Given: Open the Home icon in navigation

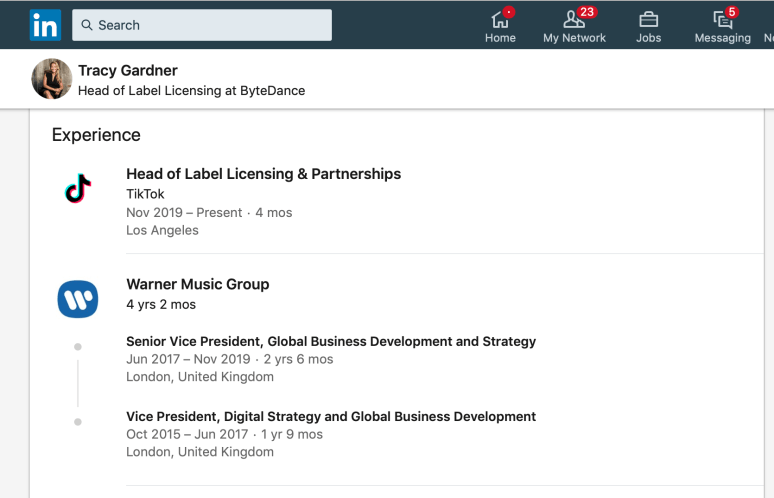Looking at the screenshot, I should point(500,18).
